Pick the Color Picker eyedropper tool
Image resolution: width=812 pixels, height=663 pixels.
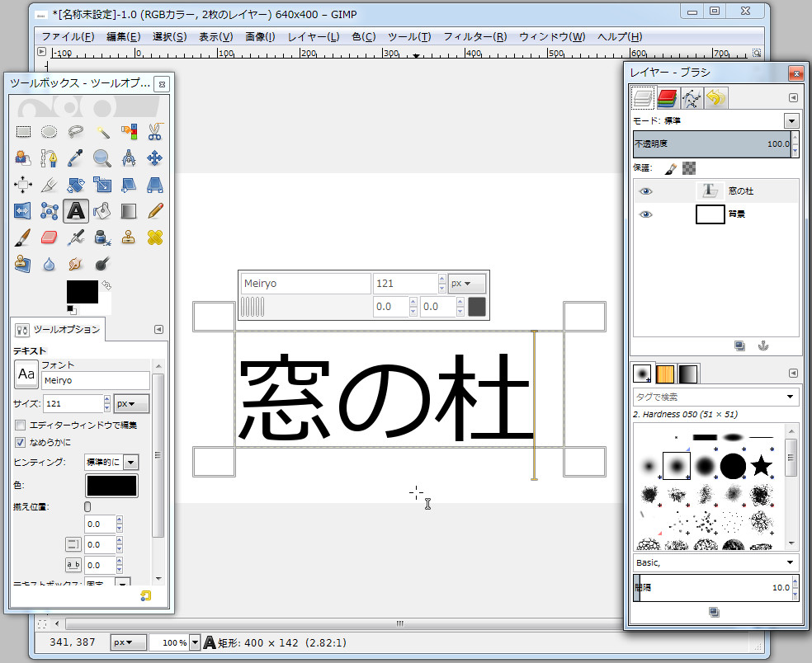coord(76,158)
